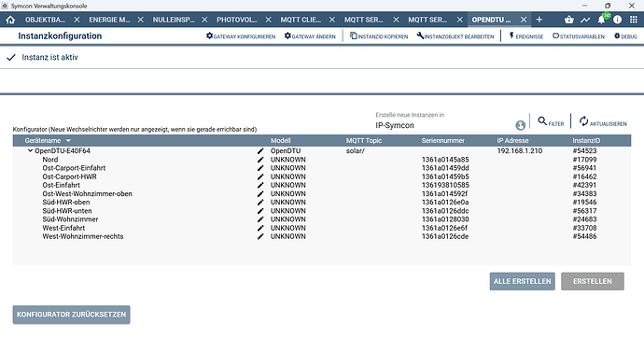
Task: Edit the Süd-HWR-oben pencil icon
Action: [x=260, y=203]
